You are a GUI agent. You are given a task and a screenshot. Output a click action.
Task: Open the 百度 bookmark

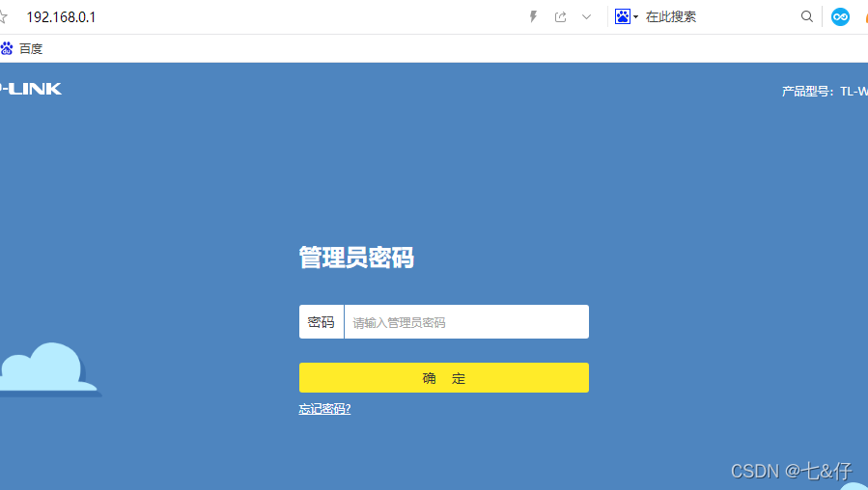pos(22,48)
